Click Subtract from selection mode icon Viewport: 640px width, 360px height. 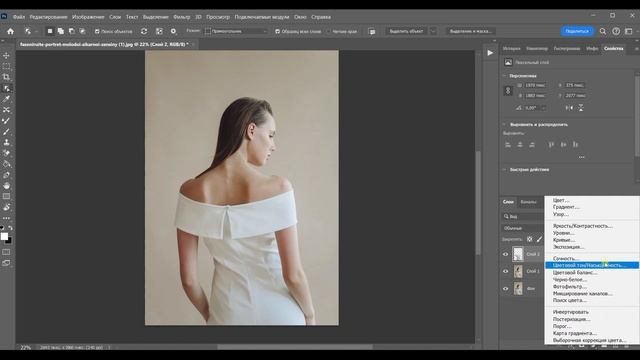coord(71,31)
